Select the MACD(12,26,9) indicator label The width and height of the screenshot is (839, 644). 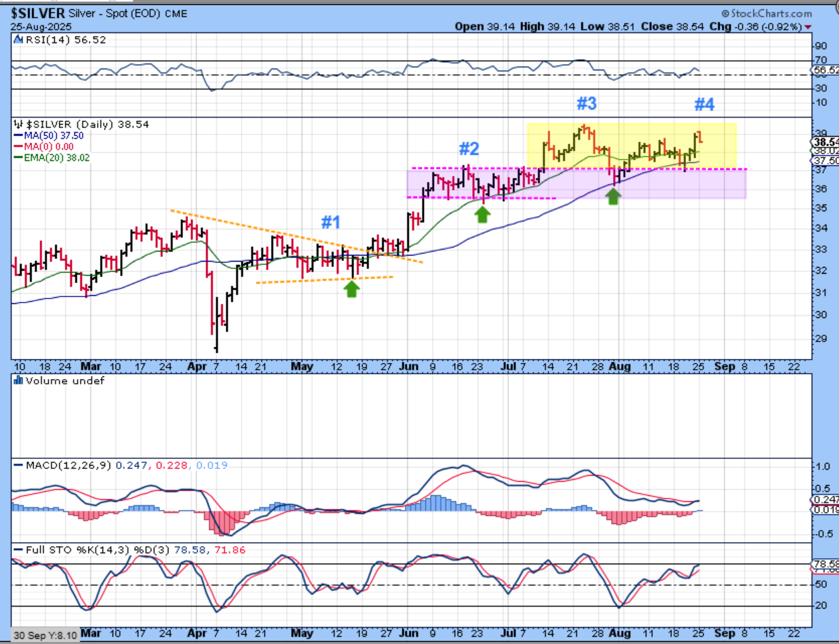(x=68, y=465)
